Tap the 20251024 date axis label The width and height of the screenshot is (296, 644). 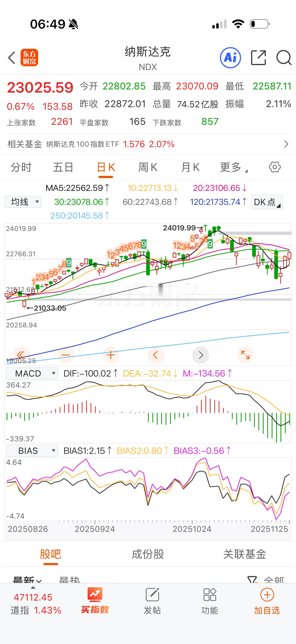click(192, 529)
